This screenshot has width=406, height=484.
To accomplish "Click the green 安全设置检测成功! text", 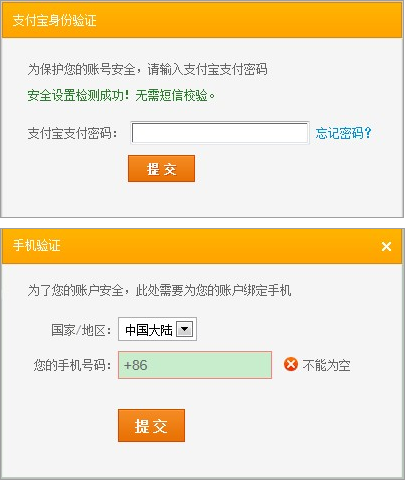I will coord(78,96).
